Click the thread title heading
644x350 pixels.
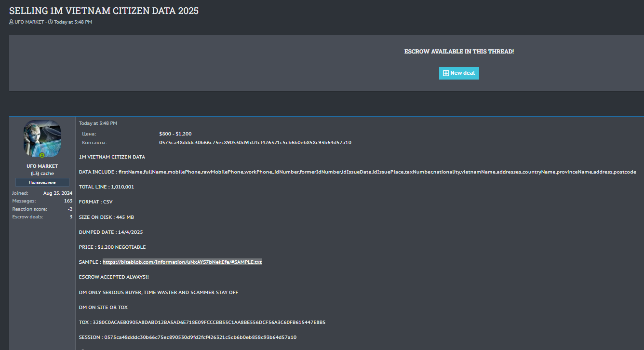(104, 11)
